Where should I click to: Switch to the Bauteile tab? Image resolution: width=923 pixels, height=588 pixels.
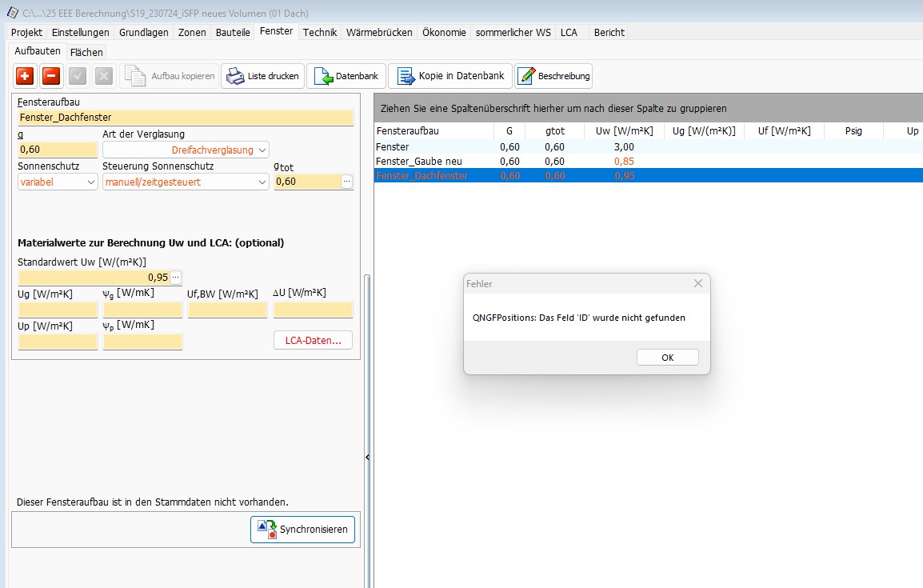(233, 32)
